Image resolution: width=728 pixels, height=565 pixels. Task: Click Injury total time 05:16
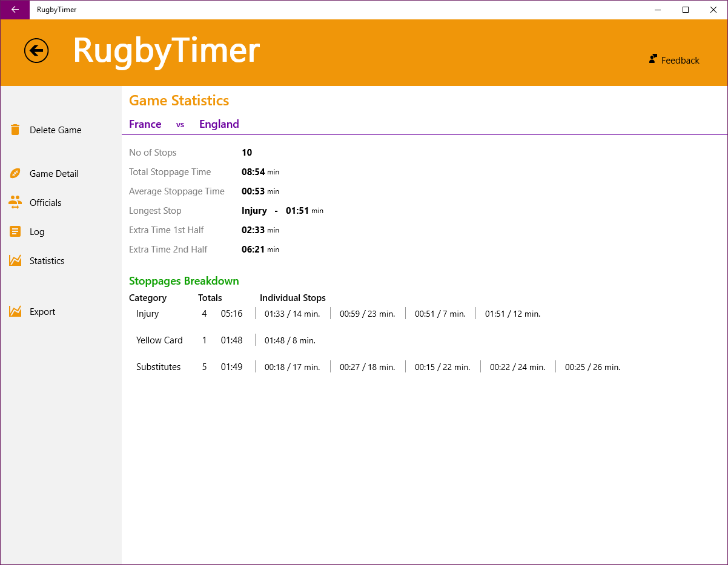pos(231,314)
